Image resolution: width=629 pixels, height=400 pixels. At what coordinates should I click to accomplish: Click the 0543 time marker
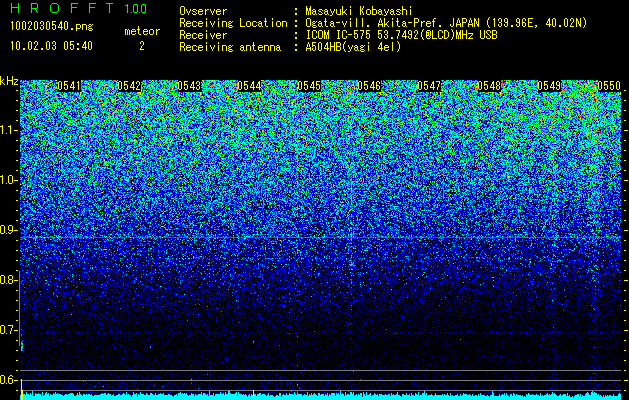click(189, 86)
